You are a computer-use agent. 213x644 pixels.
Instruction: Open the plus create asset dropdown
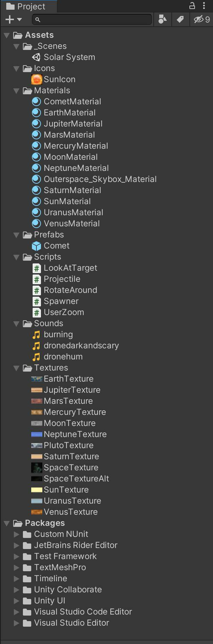(14, 19)
